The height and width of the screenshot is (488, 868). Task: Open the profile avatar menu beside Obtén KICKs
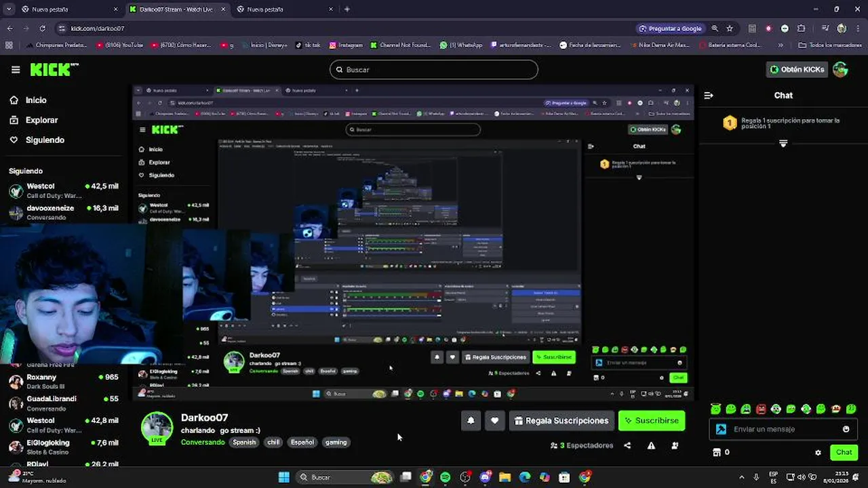click(x=840, y=69)
